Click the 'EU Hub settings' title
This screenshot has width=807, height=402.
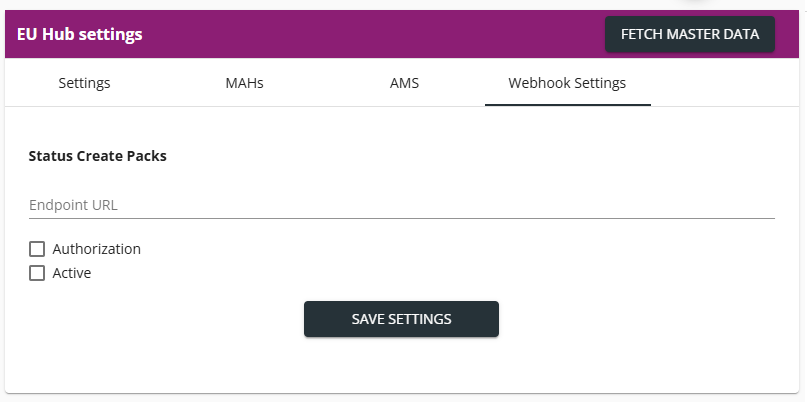pyautogui.click(x=80, y=34)
